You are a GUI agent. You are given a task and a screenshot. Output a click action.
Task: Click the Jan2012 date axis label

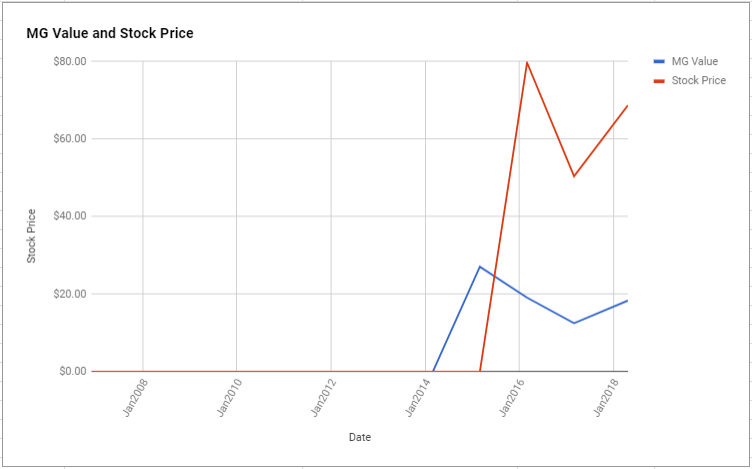(x=324, y=398)
